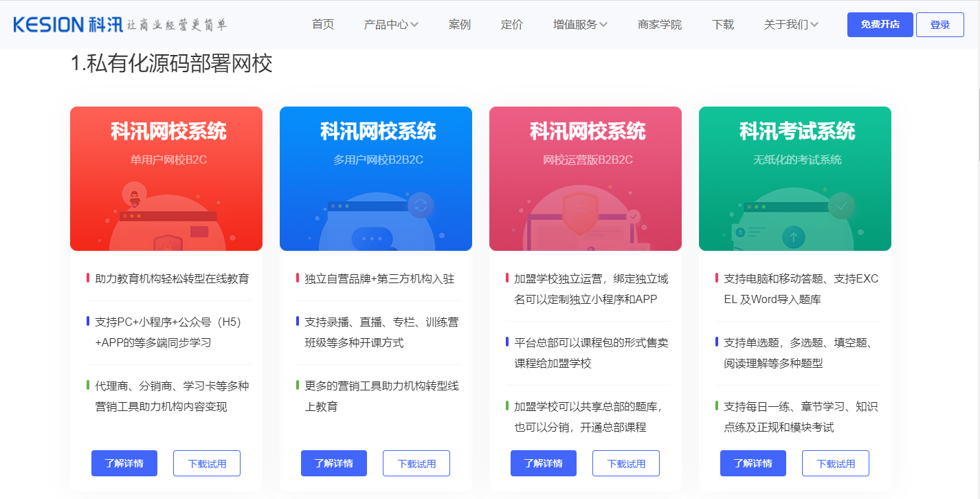Select text 平台总部可以课程包的形式售卖 feature

click(591, 353)
